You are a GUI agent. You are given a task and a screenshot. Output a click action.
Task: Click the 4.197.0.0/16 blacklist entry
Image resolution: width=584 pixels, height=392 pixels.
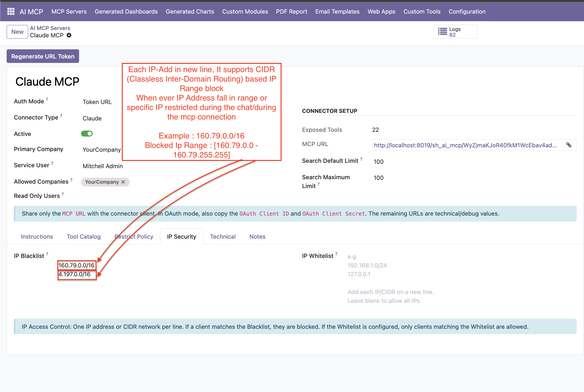[75, 274]
